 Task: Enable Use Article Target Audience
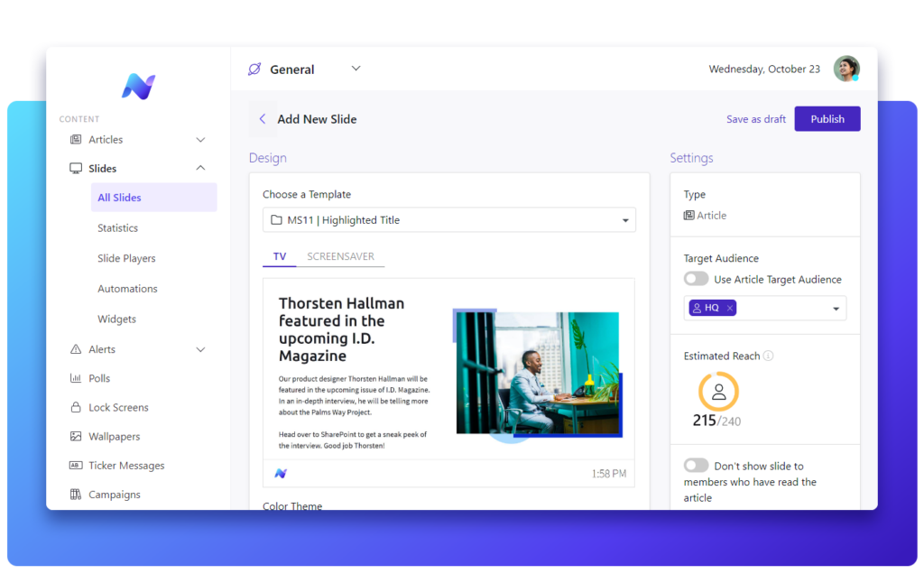point(696,279)
